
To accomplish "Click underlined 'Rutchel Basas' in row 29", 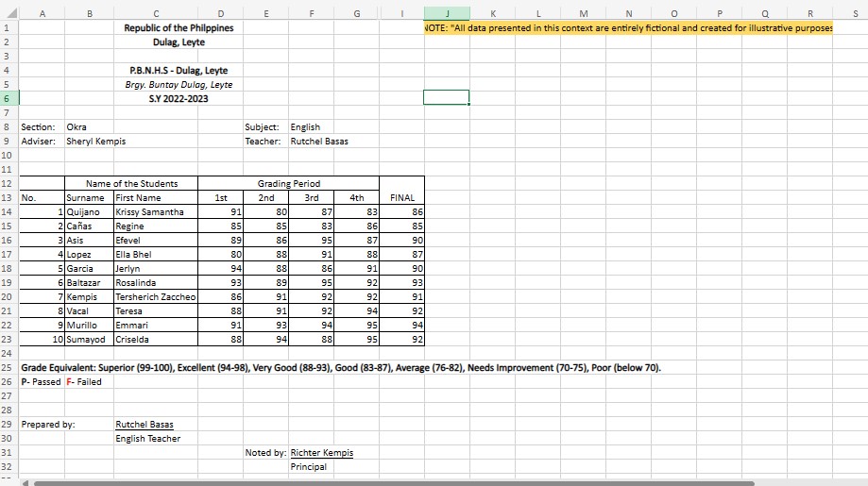I will (x=145, y=424).
